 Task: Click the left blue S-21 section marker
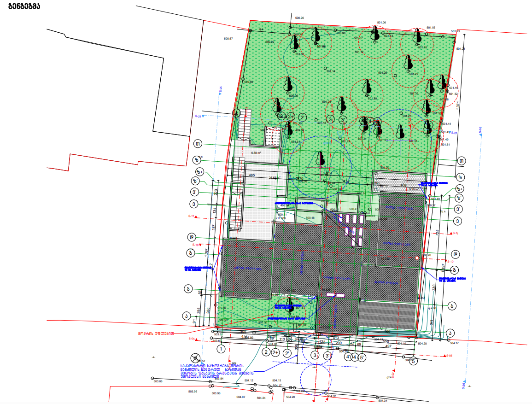(x=199, y=117)
